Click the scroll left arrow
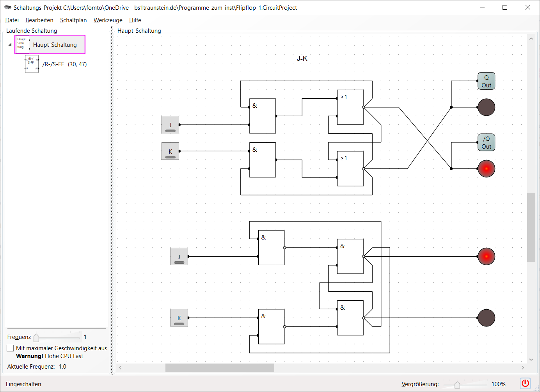Screen dimensions: 540x392 pos(120,367)
